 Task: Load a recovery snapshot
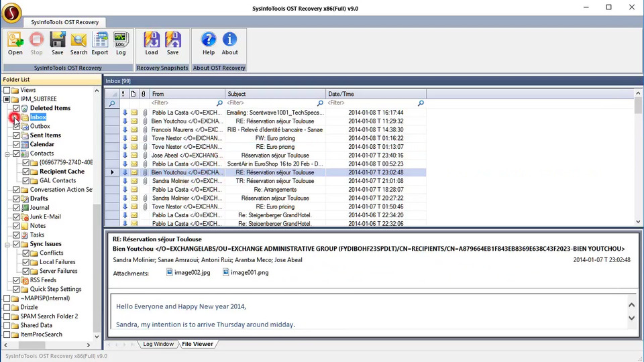(x=152, y=44)
